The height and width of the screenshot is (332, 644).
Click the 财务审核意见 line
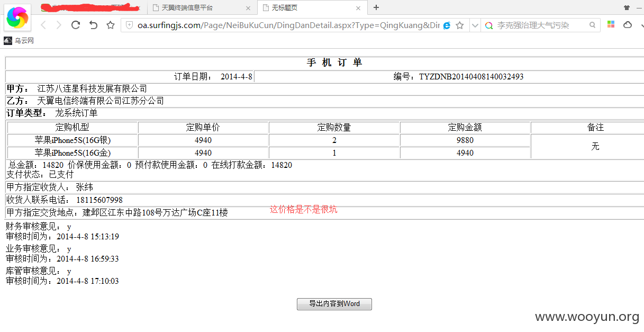coord(39,227)
